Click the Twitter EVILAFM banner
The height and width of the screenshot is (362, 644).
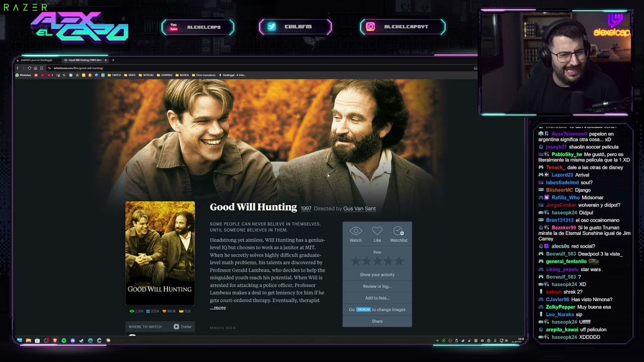point(295,27)
